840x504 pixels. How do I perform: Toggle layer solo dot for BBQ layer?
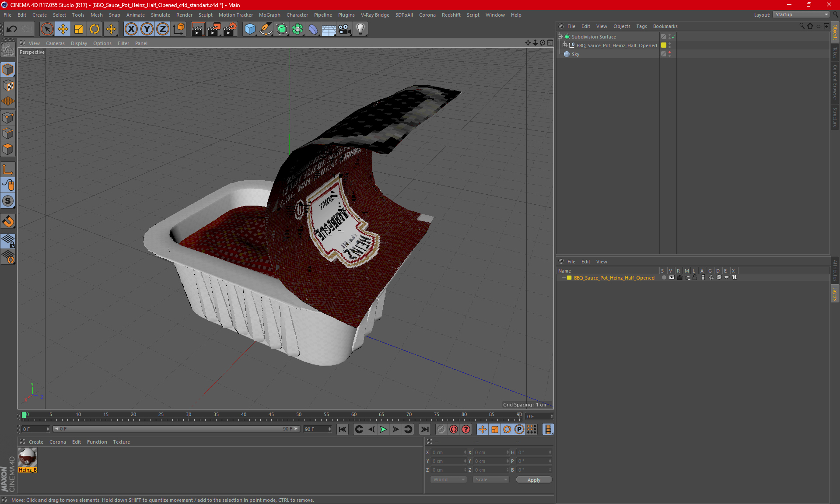[x=664, y=277]
